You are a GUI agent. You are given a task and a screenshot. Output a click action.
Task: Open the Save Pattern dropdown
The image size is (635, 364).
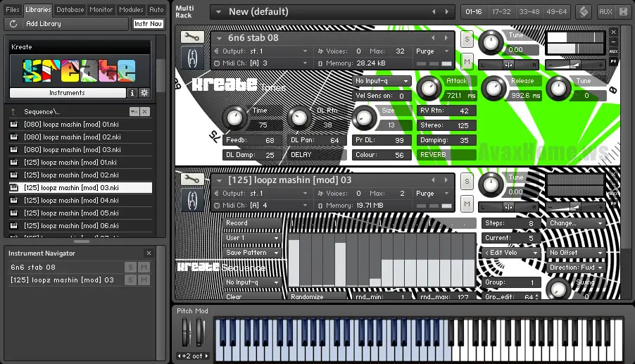point(252,253)
